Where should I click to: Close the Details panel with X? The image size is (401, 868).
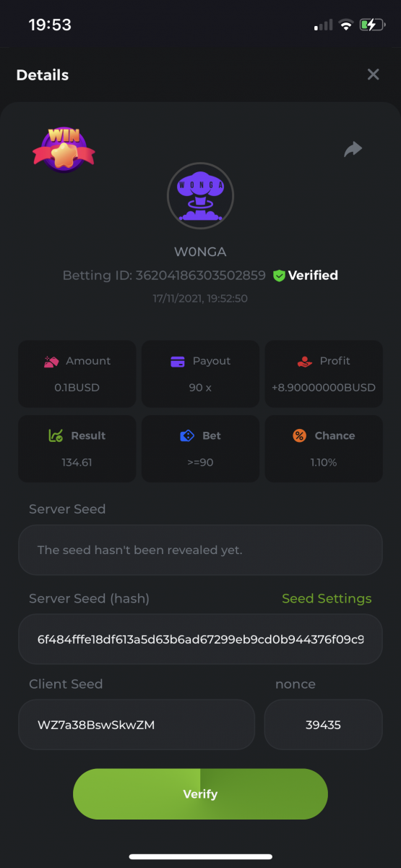pos(373,75)
